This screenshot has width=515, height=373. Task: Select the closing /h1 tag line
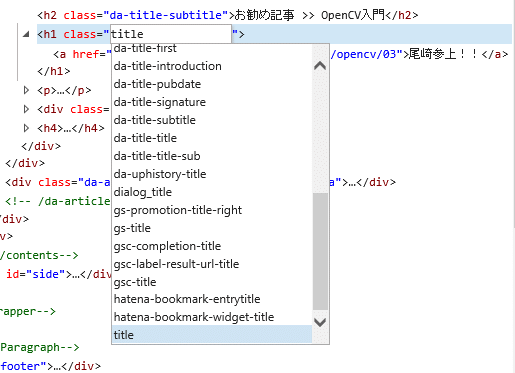pyautogui.click(x=54, y=71)
